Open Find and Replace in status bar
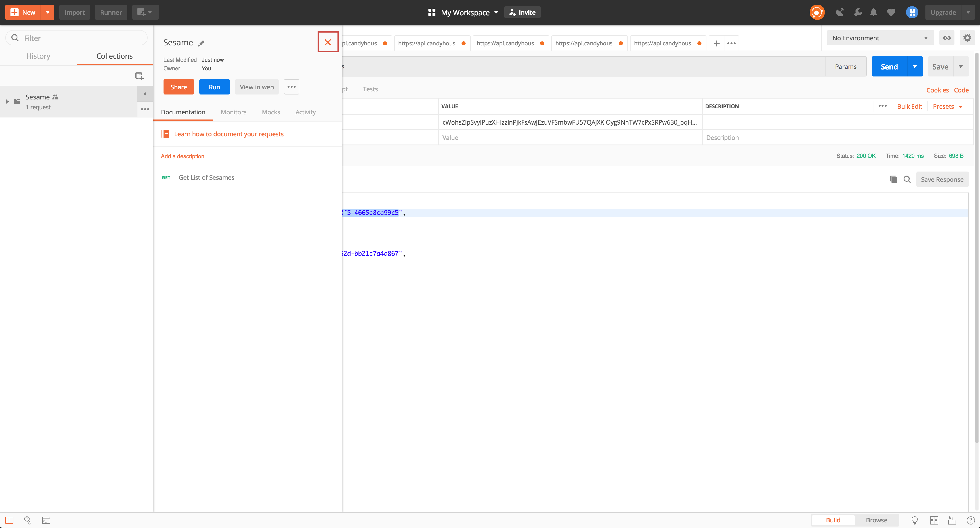Image resolution: width=980 pixels, height=528 pixels. [x=27, y=520]
